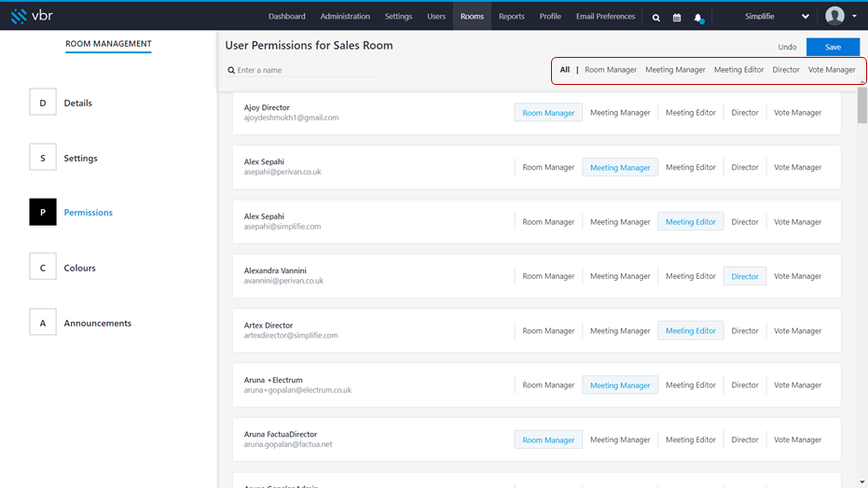Open the notifications bell icon

[698, 18]
